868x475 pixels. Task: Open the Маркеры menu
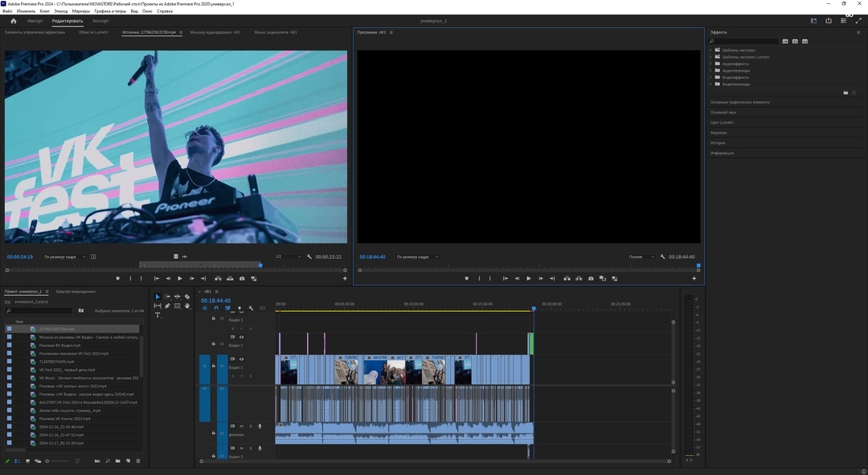[x=81, y=11]
